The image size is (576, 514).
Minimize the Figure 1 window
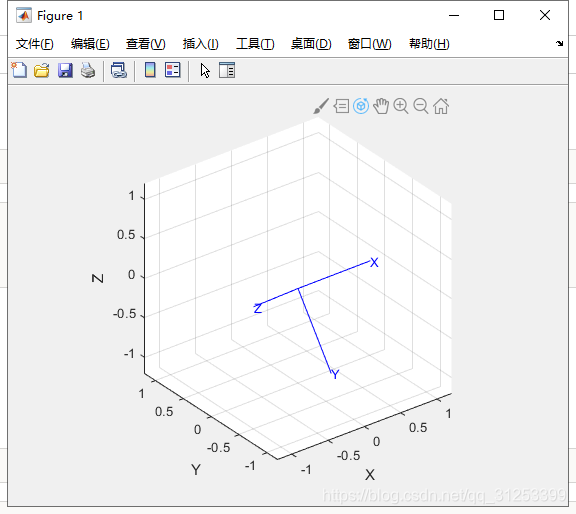[454, 15]
